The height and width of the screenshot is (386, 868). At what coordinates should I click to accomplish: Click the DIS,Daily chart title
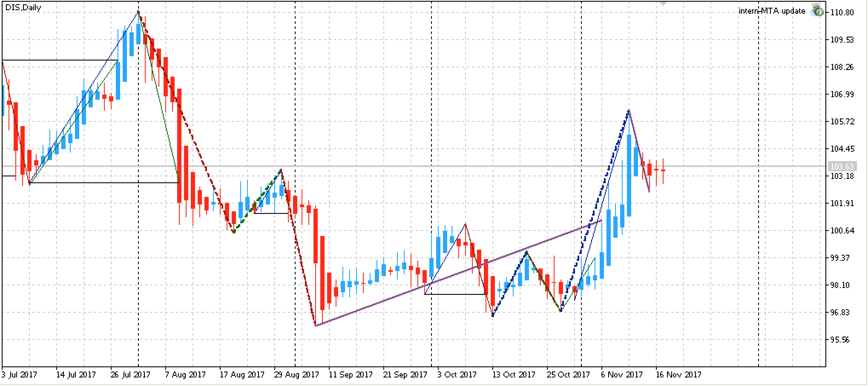click(23, 8)
